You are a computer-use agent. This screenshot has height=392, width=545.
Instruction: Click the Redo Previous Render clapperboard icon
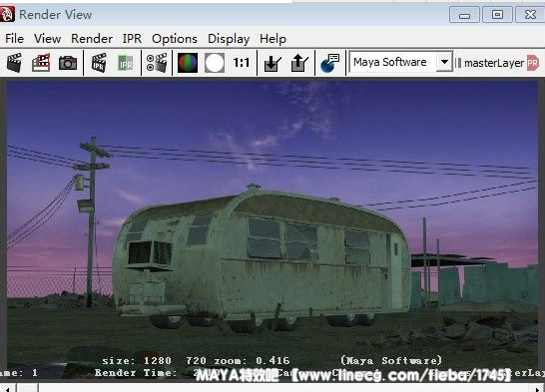coord(14,63)
